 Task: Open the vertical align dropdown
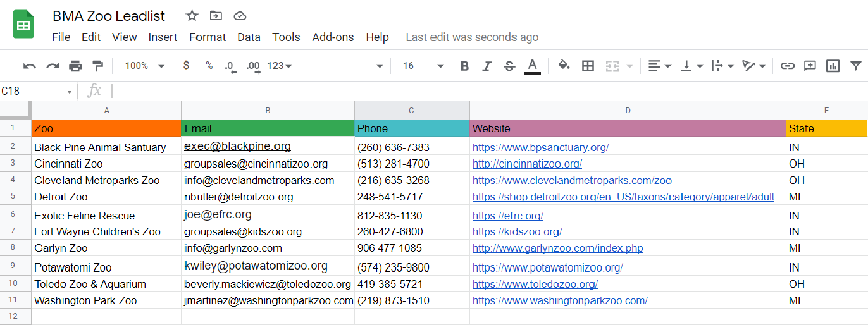(691, 66)
